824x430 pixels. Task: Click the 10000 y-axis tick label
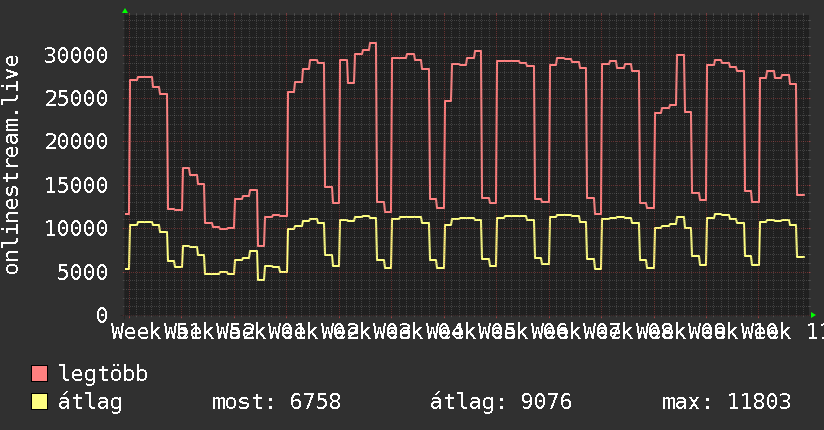click(x=76, y=228)
